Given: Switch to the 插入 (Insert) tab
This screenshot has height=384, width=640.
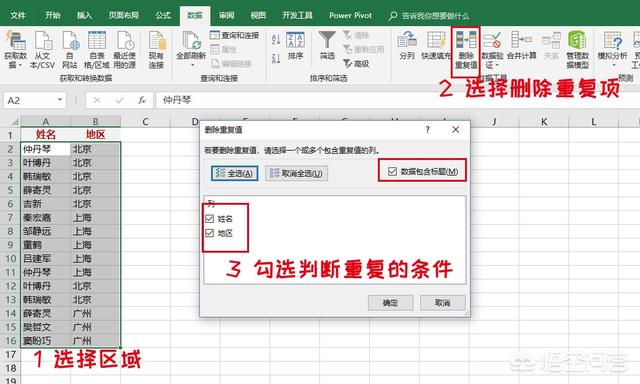Looking at the screenshot, I should [x=84, y=16].
